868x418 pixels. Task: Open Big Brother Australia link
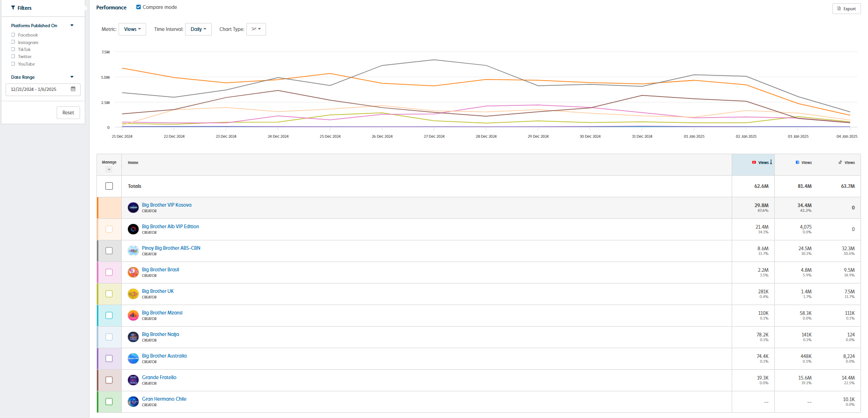(164, 356)
